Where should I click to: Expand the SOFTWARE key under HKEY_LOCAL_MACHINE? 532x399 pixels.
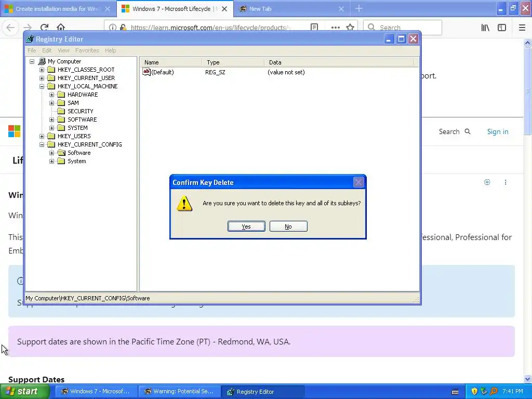pyautogui.click(x=51, y=119)
